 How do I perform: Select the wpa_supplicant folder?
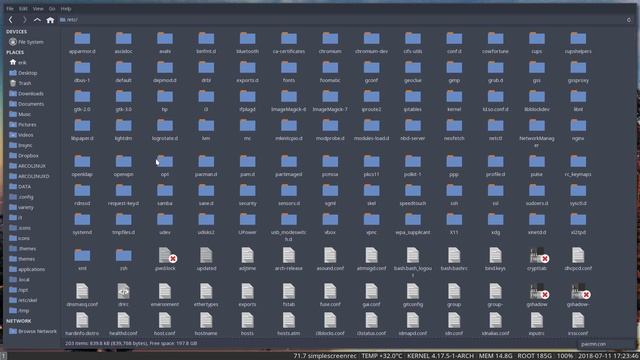tap(413, 224)
